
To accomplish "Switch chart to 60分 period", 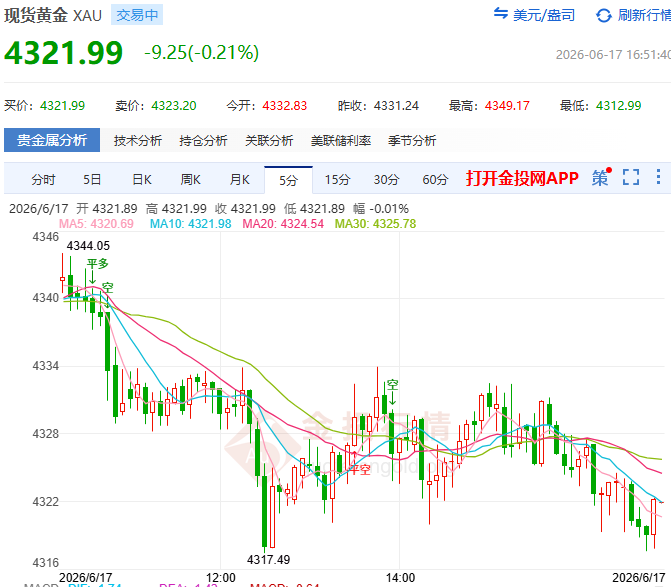I will [435, 180].
